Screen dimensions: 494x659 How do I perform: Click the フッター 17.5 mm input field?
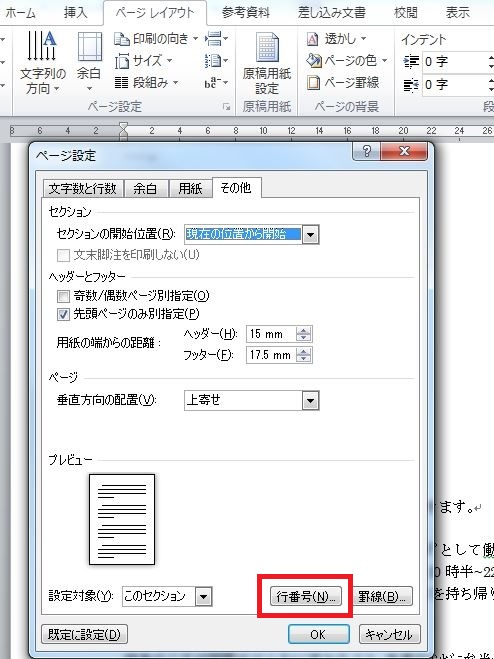pyautogui.click(x=272, y=355)
